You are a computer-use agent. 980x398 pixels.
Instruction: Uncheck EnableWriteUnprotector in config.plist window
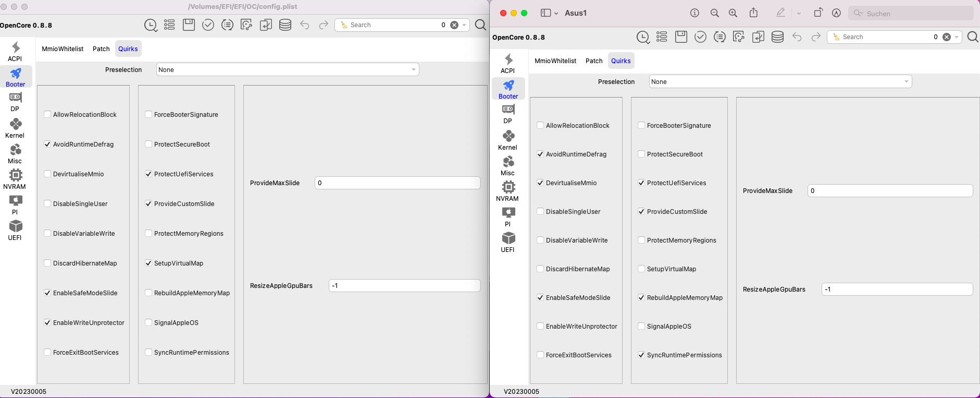click(x=47, y=323)
